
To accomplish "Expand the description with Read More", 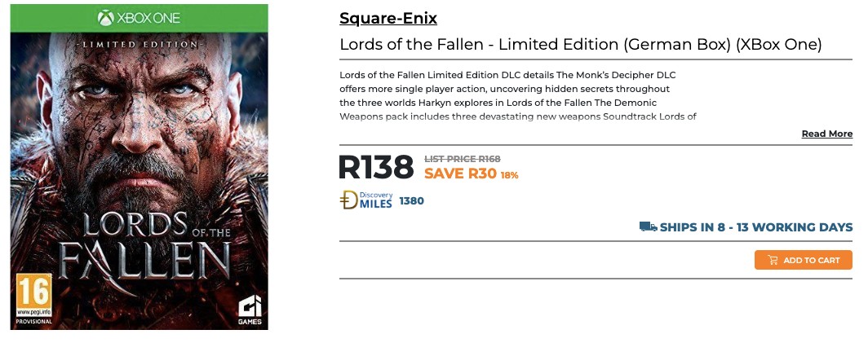I will pos(826,134).
